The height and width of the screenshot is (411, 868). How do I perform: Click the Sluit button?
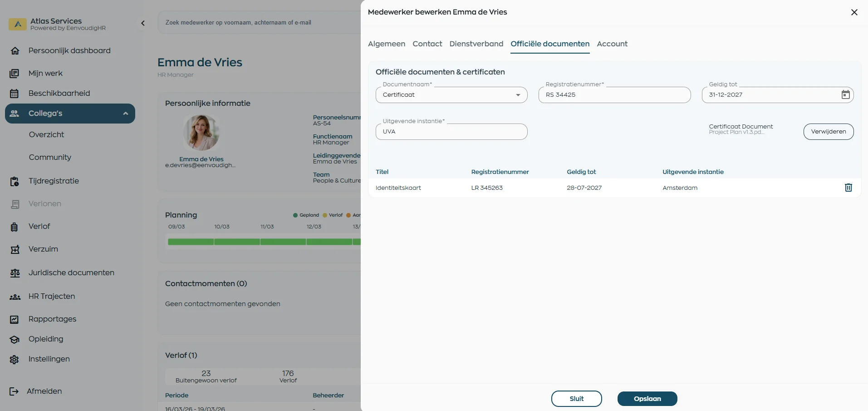[576, 399]
